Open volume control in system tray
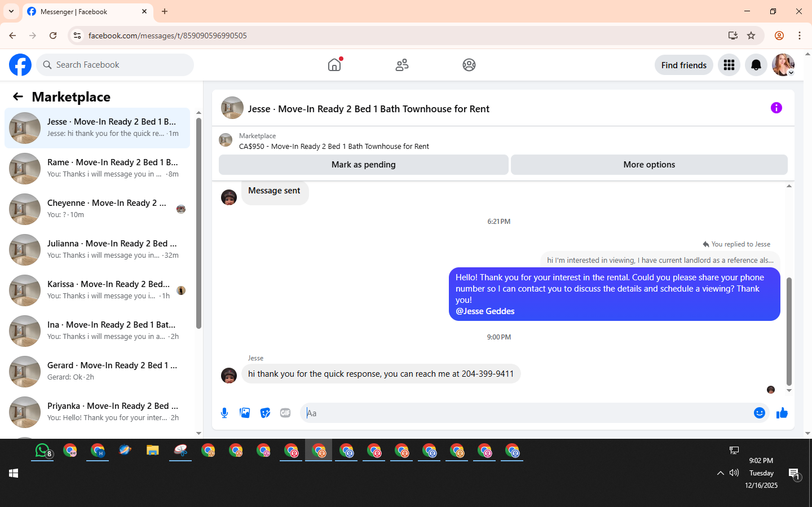 [x=734, y=473]
